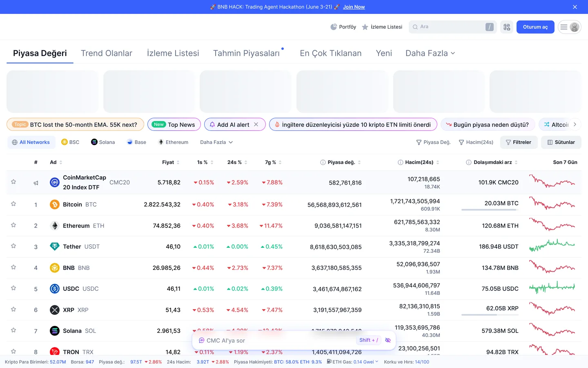The height and width of the screenshot is (368, 588).
Task: Star XRP to add to watchlist
Action: [13, 309]
